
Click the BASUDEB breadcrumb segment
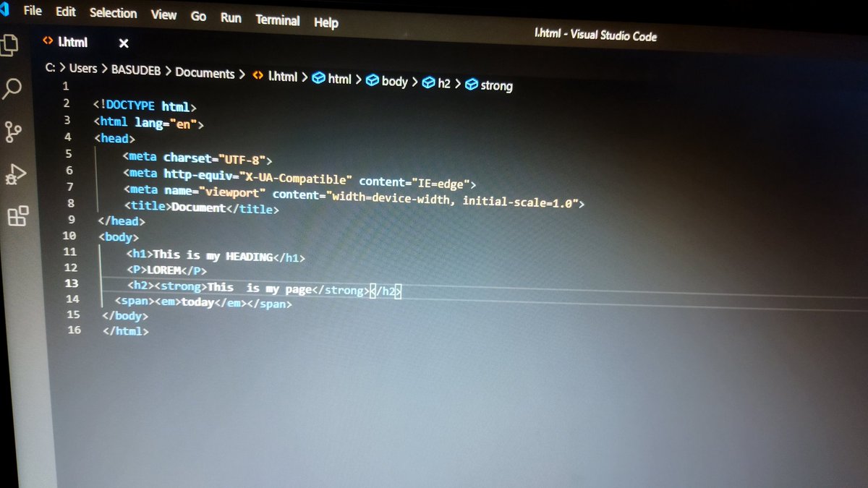click(137, 71)
